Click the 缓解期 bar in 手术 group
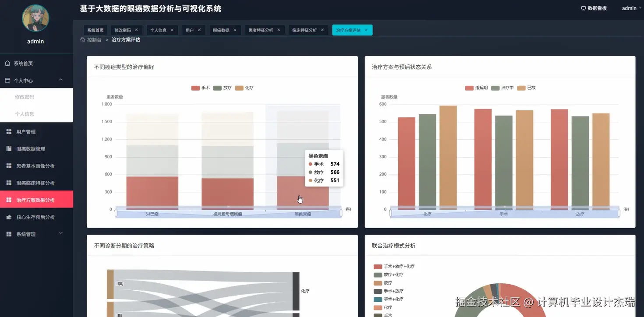Viewport: 644px width, 317px height. pyautogui.click(x=483, y=159)
